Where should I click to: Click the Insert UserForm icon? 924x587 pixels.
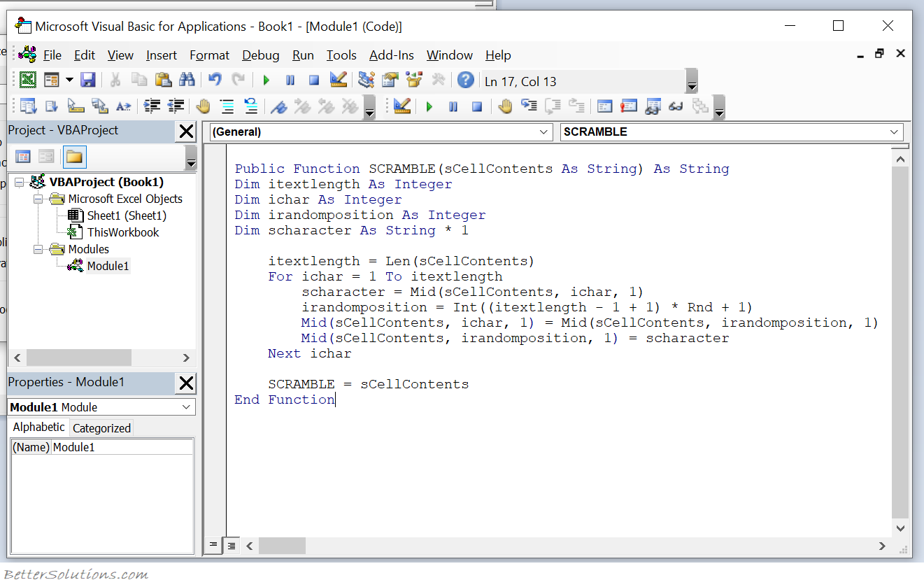click(x=52, y=80)
